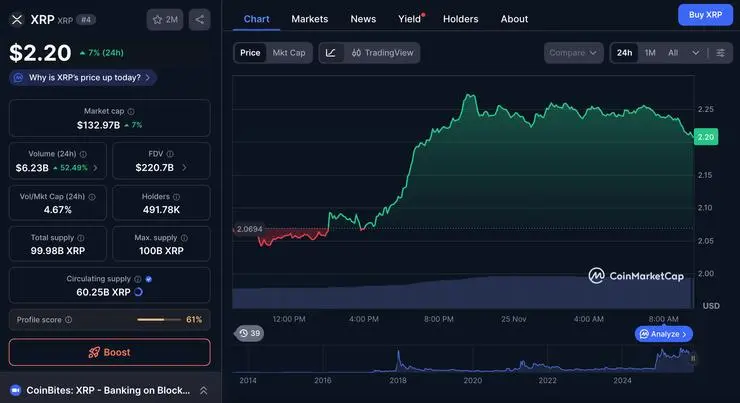Open the About tab
The height and width of the screenshot is (403, 740).
click(x=514, y=19)
